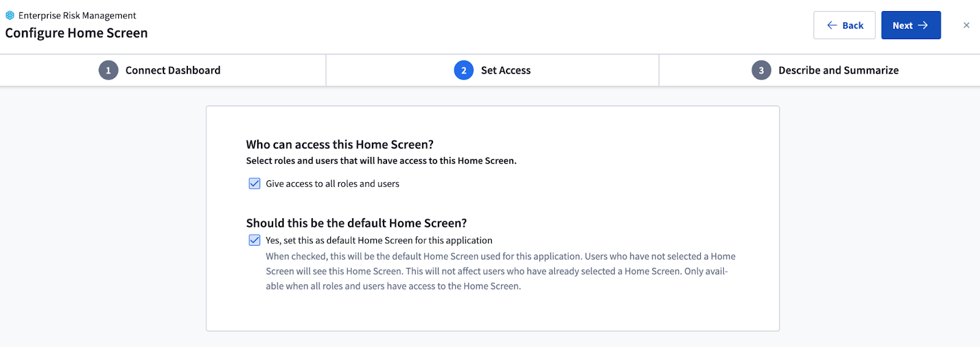Screen dimensions: 980x347
Task: Click the left arrow icon inside Back
Action: [832, 25]
